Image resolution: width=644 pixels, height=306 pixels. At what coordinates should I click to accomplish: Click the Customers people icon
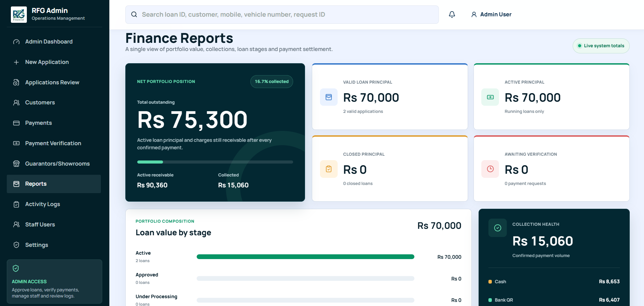16,103
